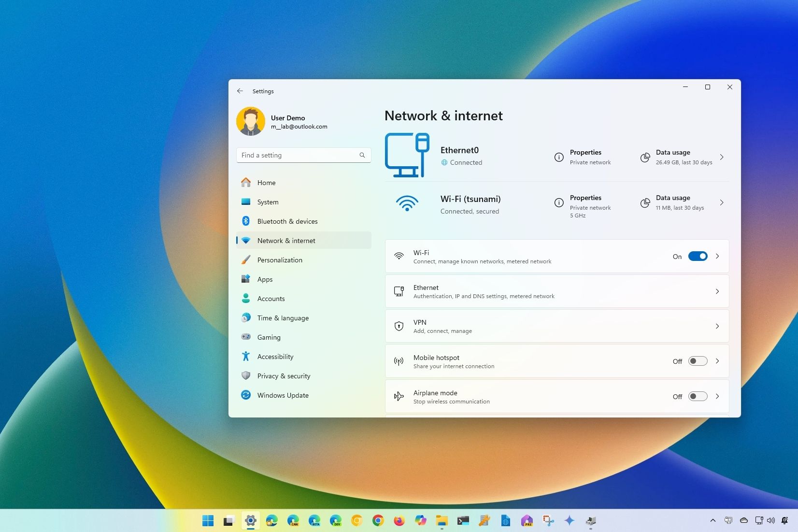Click the Wi-Fi Properties info icon
Image resolution: width=798 pixels, height=532 pixels.
(x=558, y=203)
